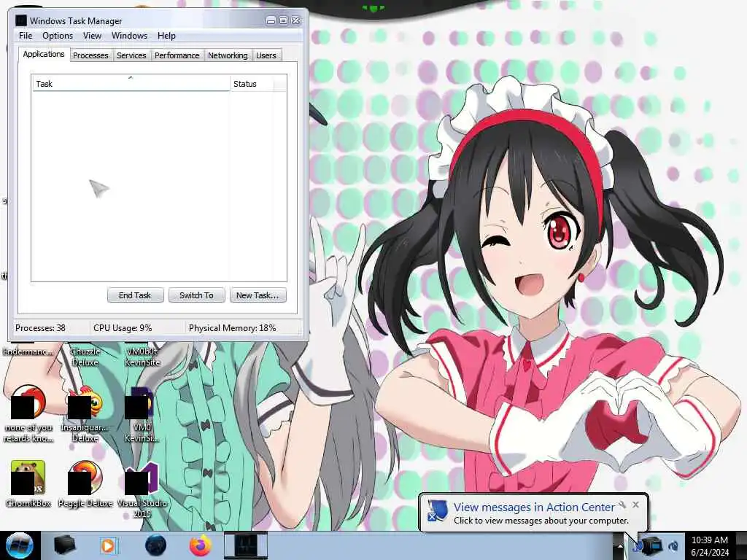
Task: Open the Windows menu in Task Manager
Action: pos(130,36)
